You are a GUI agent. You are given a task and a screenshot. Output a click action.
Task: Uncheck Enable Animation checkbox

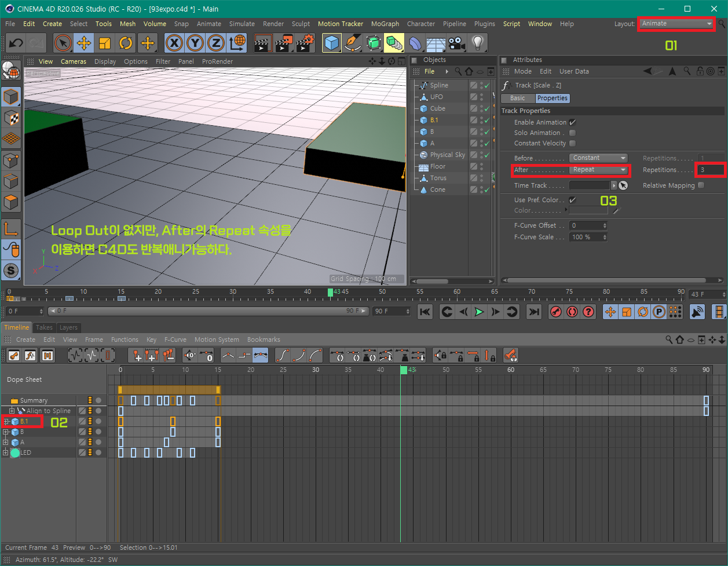pyautogui.click(x=572, y=122)
